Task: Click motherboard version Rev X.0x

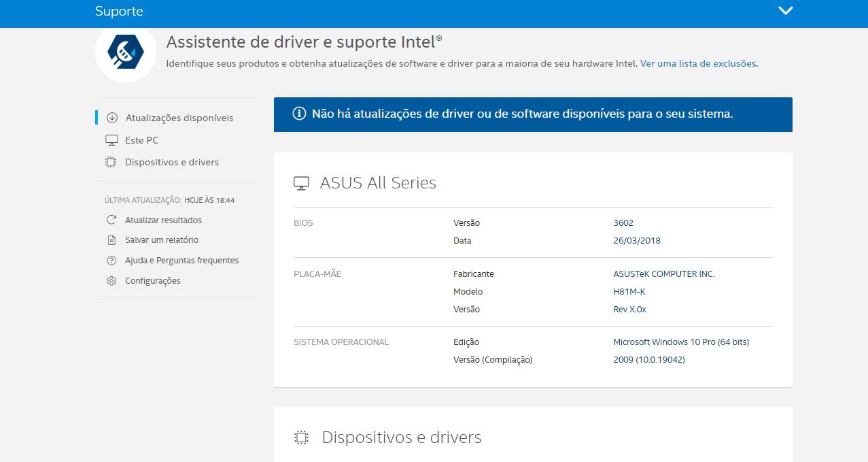Action: point(629,309)
